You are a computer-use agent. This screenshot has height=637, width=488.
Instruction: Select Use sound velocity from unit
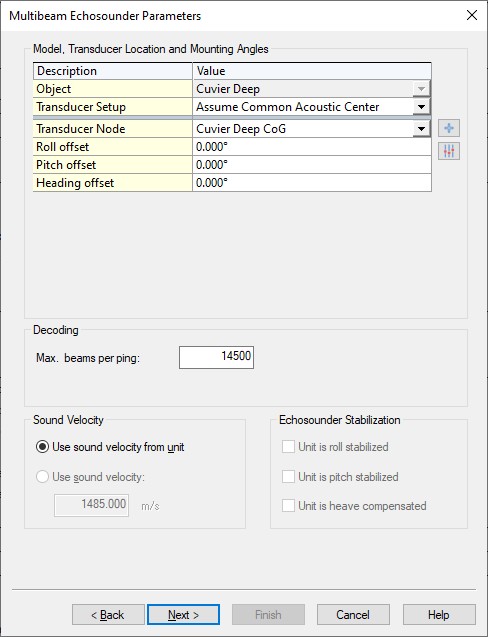(42, 447)
